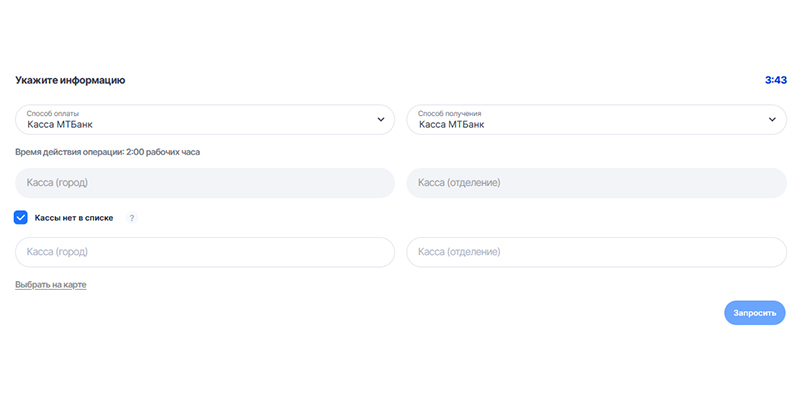This screenshot has width=800, height=400.
Task: Select the grayed Касса (город) field
Action: pyautogui.click(x=205, y=183)
